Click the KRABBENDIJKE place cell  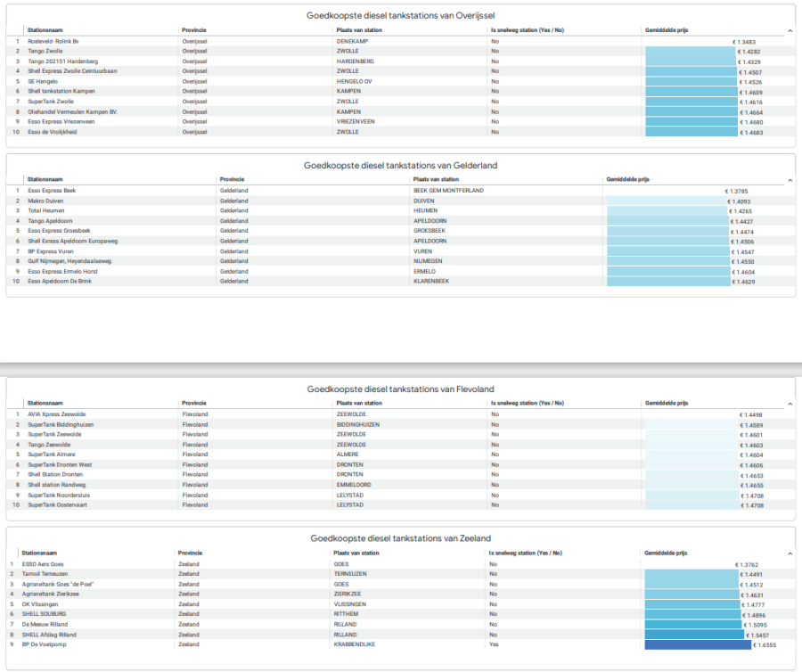(355, 644)
